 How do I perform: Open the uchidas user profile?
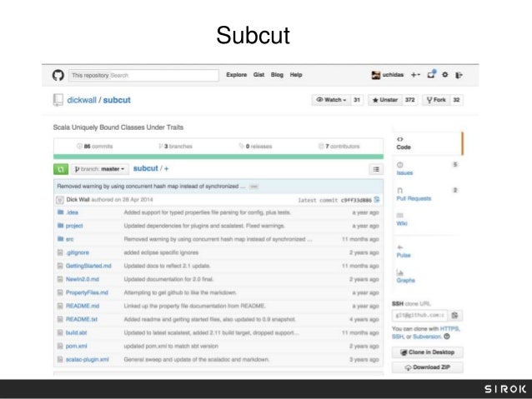pos(388,75)
